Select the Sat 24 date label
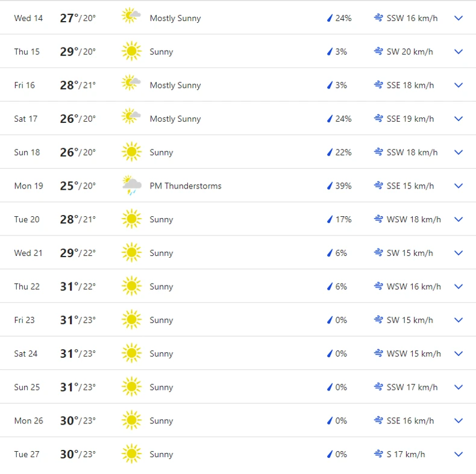Screen dimensions: 476x474 click(x=26, y=354)
